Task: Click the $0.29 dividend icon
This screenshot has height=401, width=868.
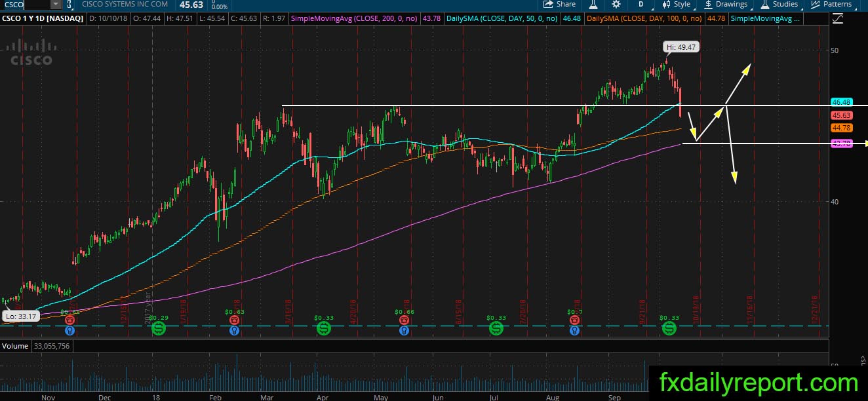Action: [158, 328]
